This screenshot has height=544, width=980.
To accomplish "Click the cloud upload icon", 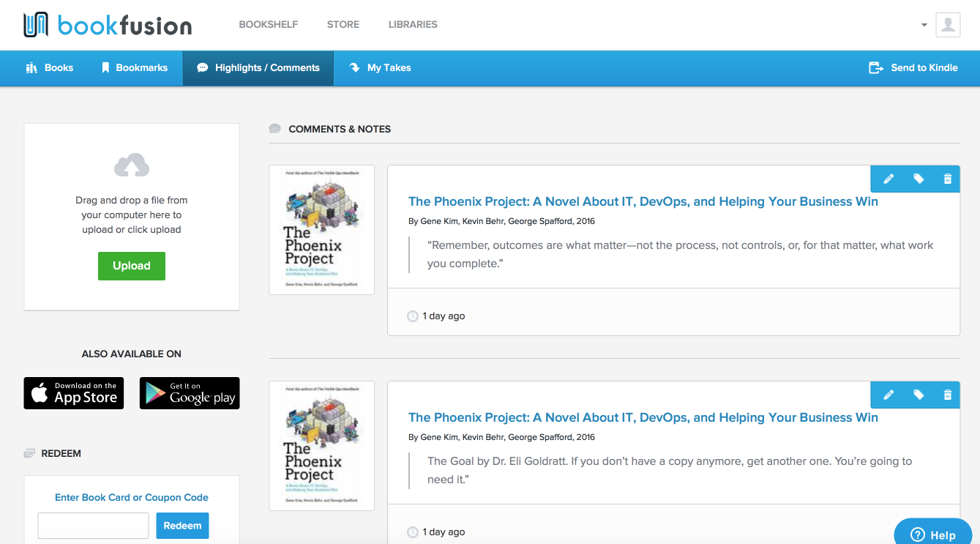I will [132, 165].
